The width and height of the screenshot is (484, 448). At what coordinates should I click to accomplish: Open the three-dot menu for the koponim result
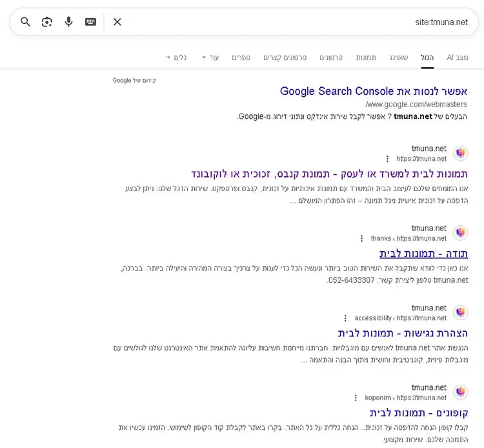click(x=356, y=398)
